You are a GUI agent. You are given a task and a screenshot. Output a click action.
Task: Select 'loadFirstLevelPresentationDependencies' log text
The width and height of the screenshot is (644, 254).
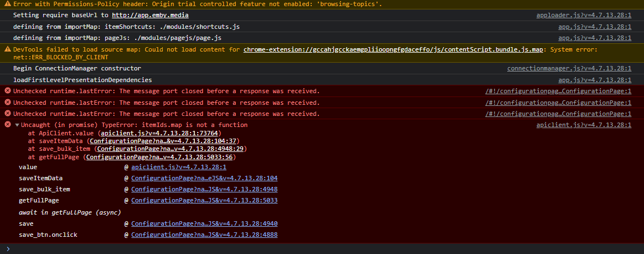coord(83,80)
